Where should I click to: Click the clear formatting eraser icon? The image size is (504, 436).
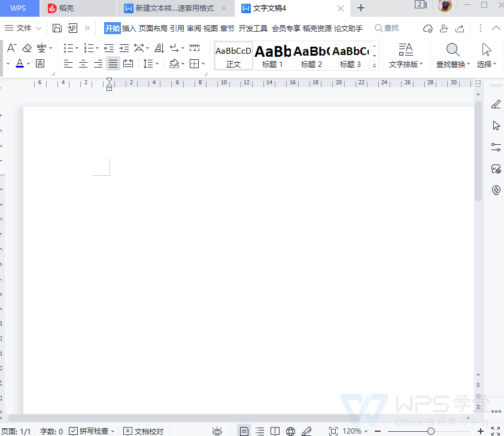tap(27, 48)
